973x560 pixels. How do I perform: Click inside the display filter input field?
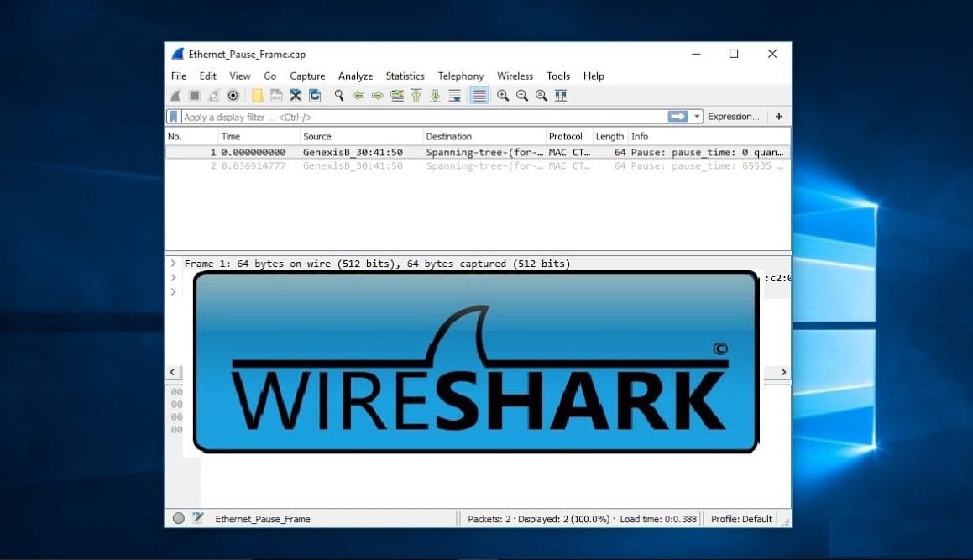(x=423, y=117)
